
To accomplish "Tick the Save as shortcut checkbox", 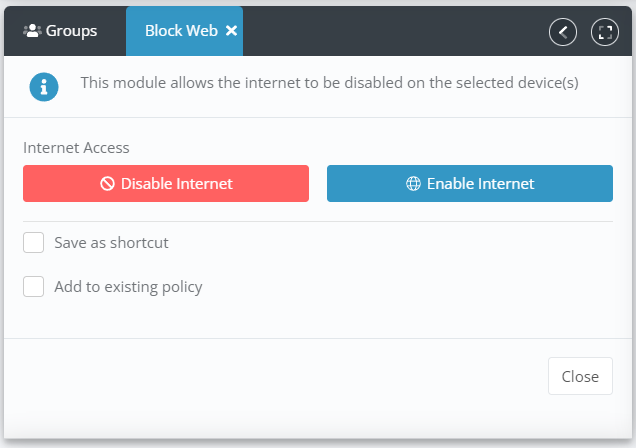I will coord(34,242).
